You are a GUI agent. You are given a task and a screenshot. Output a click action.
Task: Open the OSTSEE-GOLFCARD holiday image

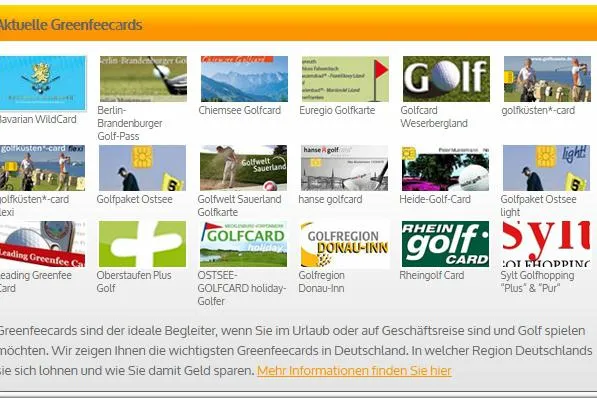[x=243, y=244]
